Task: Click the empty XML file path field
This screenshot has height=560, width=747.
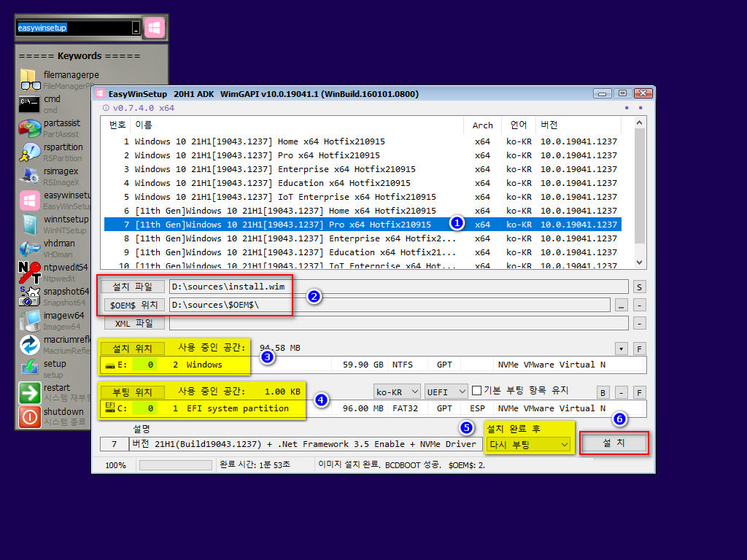Action: click(x=399, y=323)
